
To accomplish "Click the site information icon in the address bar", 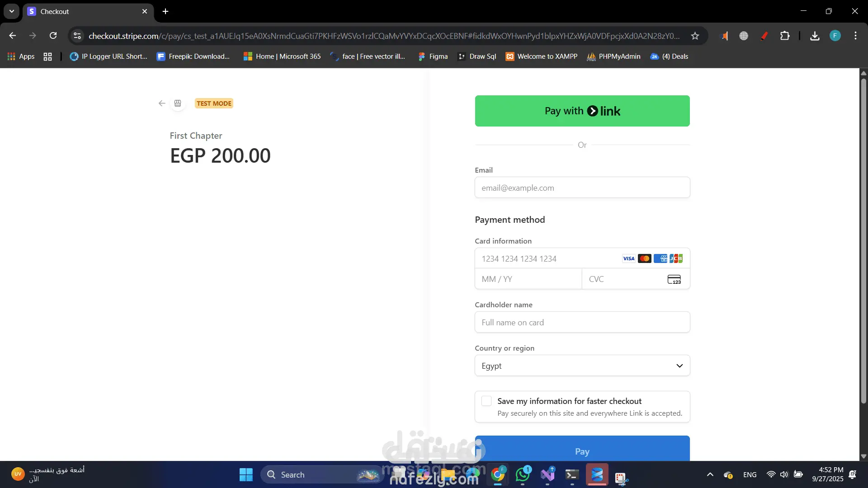I will point(77,36).
